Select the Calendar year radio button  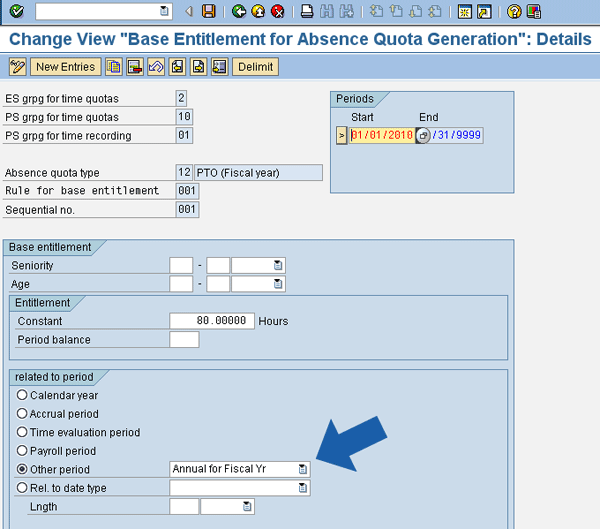pos(22,395)
